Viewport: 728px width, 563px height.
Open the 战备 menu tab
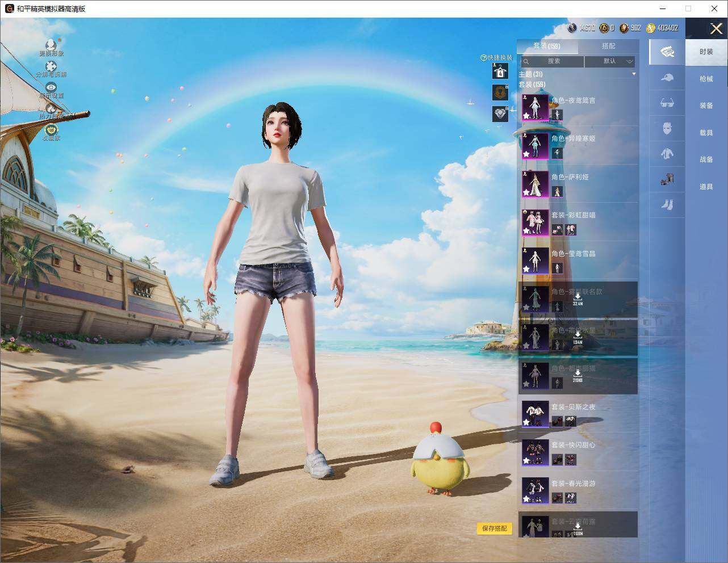[706, 159]
